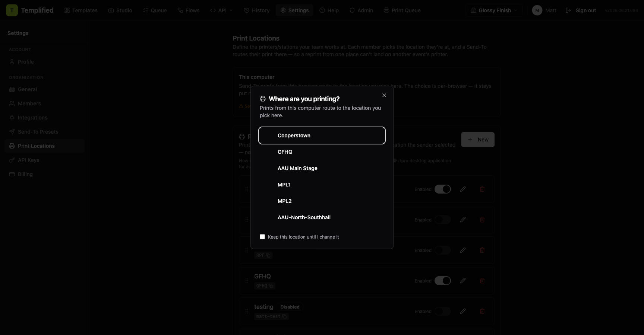Click the drag handle for GFHQ row

coord(247,281)
